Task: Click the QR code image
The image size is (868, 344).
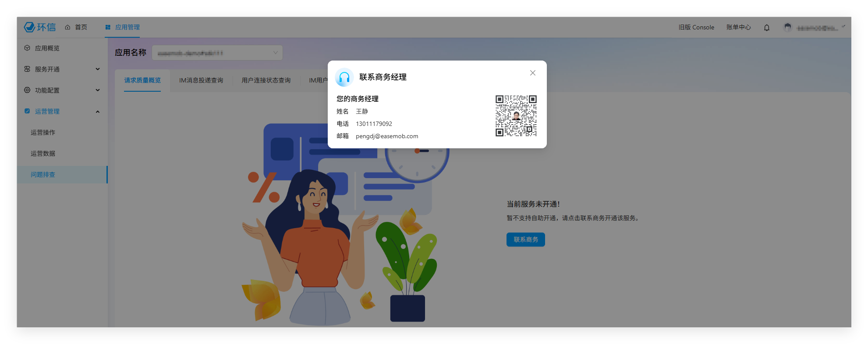Action: click(516, 116)
